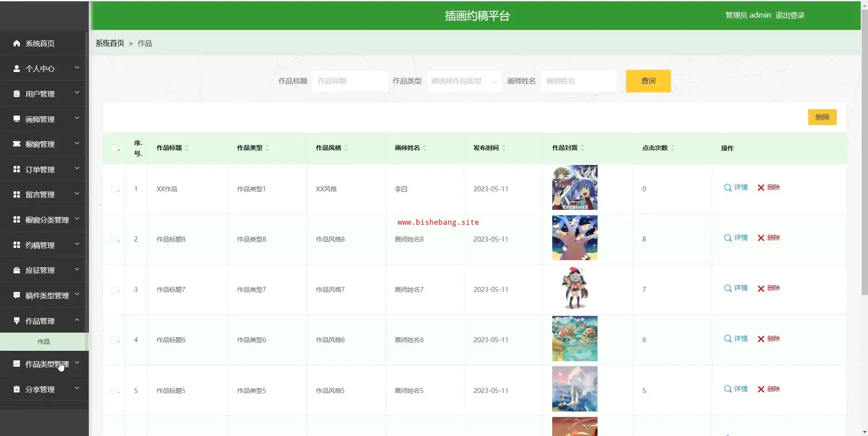The height and width of the screenshot is (436, 868).
Task: Click the yellow 删除 batch delete button
Action: [822, 117]
